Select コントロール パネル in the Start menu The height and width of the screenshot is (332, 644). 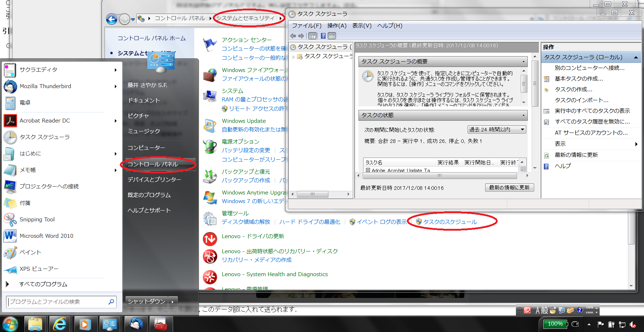click(160, 164)
